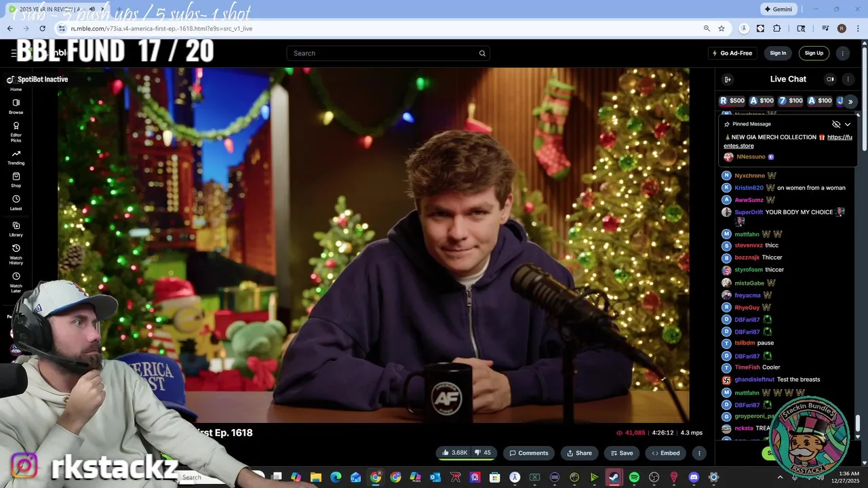This screenshot has width=868, height=488.
Task: Click chat user stevenvxz
Action: pyautogui.click(x=749, y=245)
